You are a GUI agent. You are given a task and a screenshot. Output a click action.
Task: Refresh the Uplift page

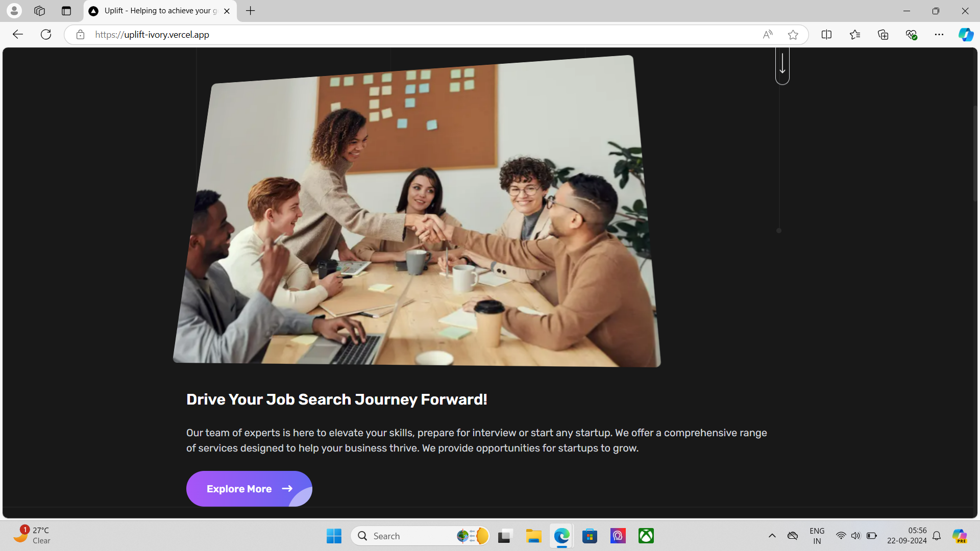[x=46, y=34]
